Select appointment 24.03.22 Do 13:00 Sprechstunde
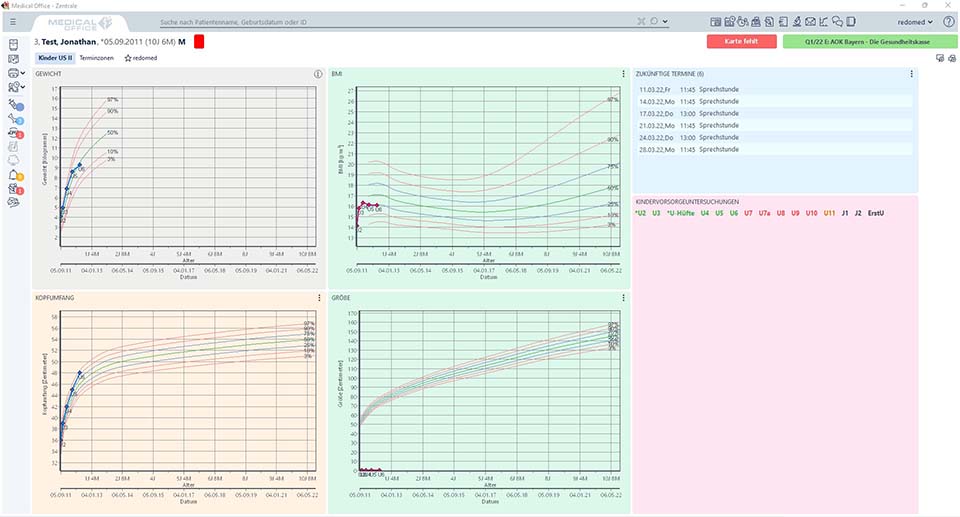 (x=774, y=137)
